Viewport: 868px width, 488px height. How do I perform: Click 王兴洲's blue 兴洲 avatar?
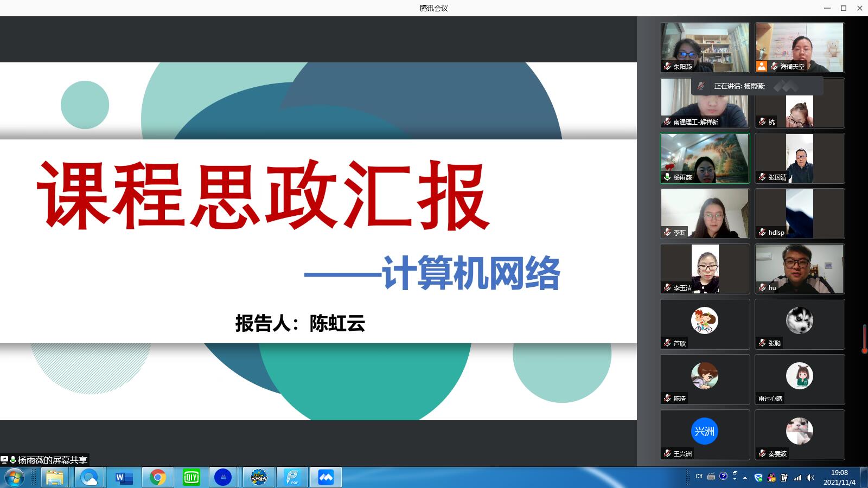[x=705, y=431]
